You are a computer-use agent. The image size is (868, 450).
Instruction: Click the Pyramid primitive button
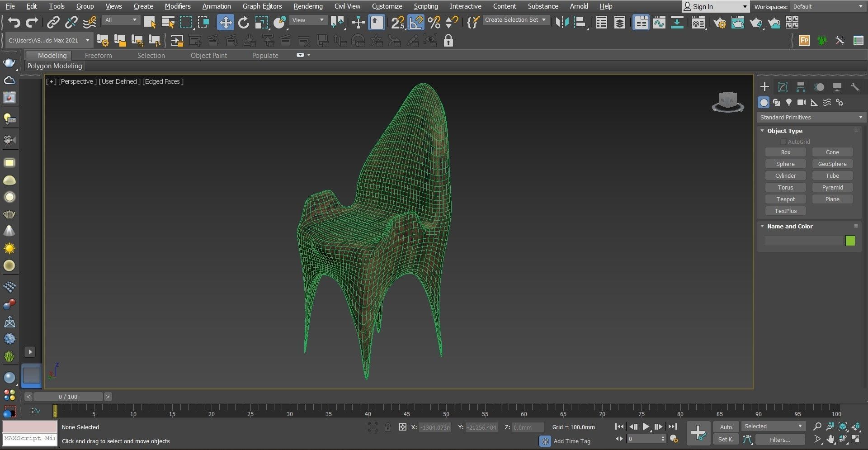click(832, 188)
